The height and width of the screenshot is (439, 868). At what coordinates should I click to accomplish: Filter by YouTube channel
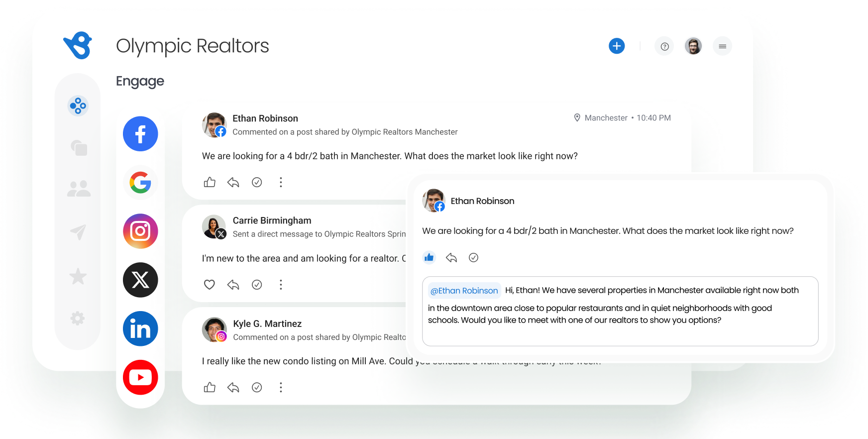[x=140, y=378]
